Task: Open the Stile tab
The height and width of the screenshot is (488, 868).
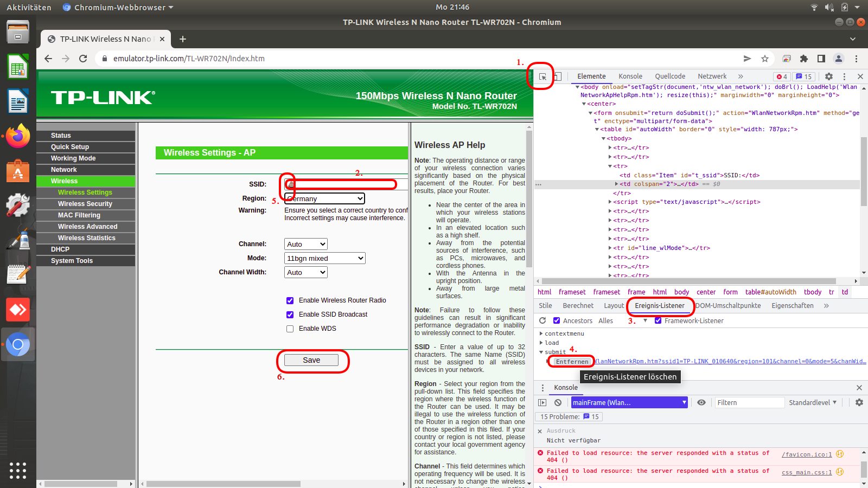Action: point(545,306)
